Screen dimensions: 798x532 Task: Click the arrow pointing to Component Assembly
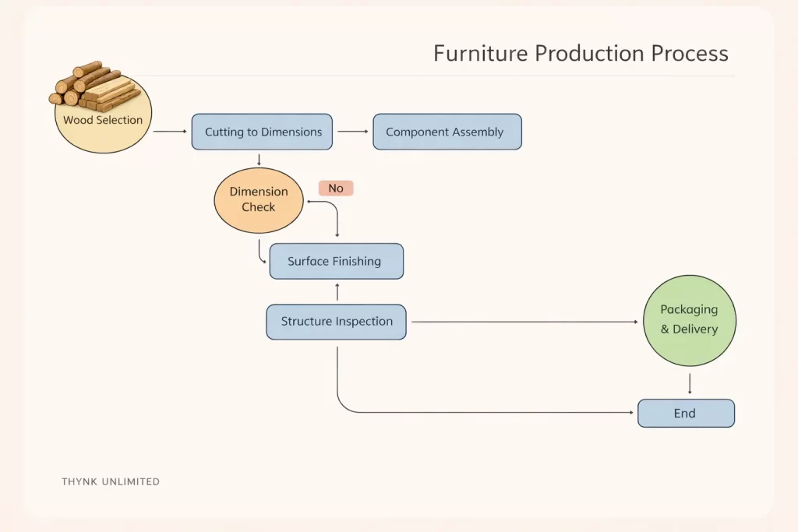coord(352,131)
